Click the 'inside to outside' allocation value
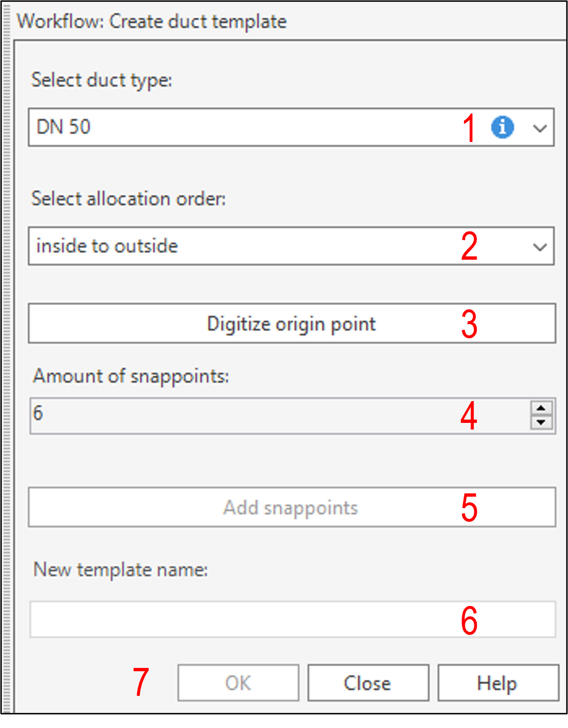568x728 pixels. [107, 246]
